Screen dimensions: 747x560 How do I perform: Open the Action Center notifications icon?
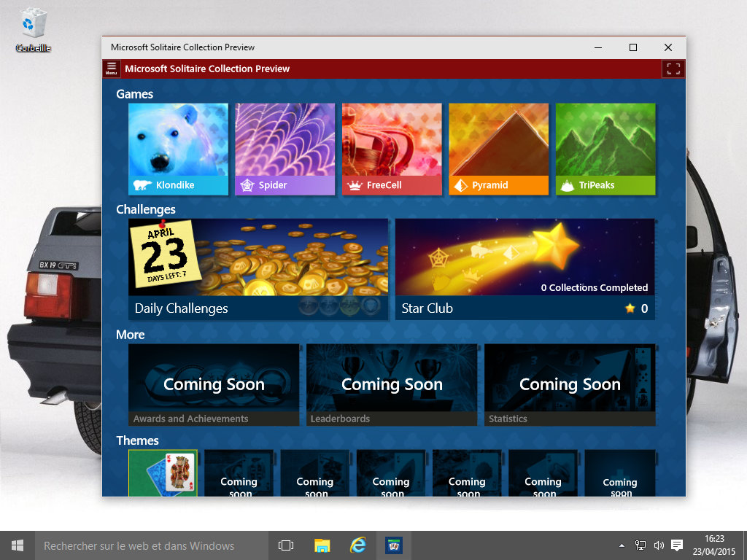pyautogui.click(x=676, y=545)
